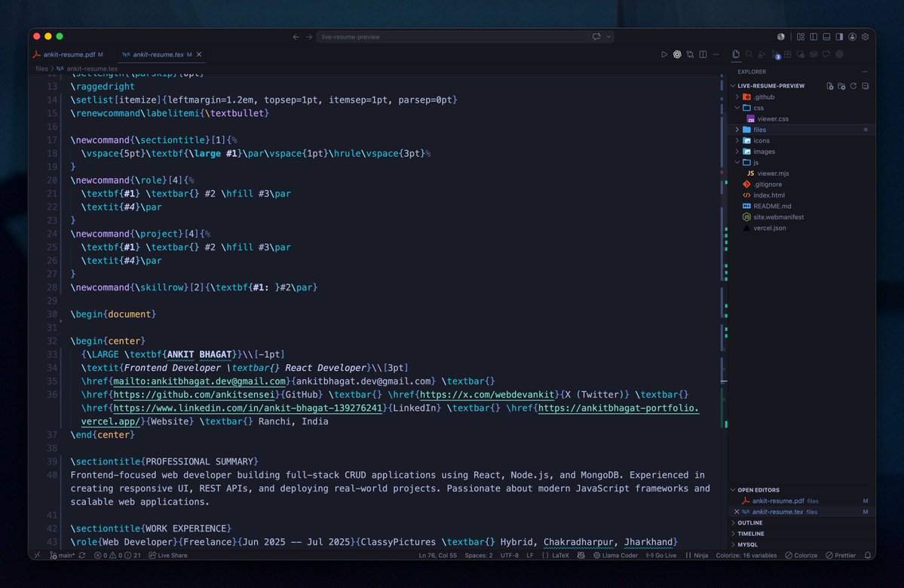Collapse all folders in Explorer
The width and height of the screenshot is (904, 588).
tap(866, 86)
